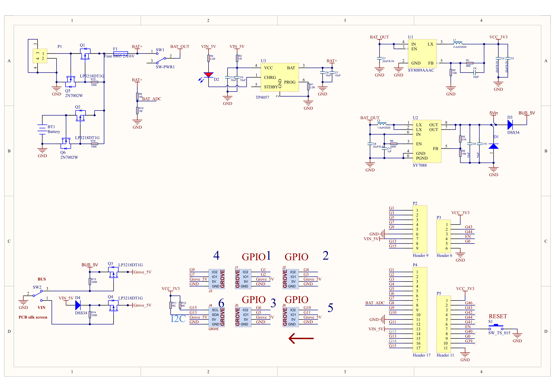The width and height of the screenshot is (555, 392).
Task: Select the C1 22uF/6.3V capacitor
Action: coord(380,58)
